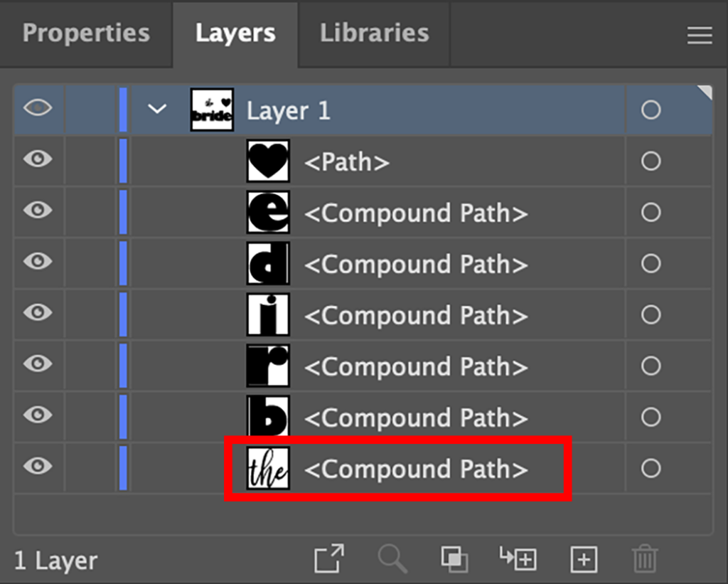
Task: Select the 'e' Compound Path row
Action: point(416,213)
